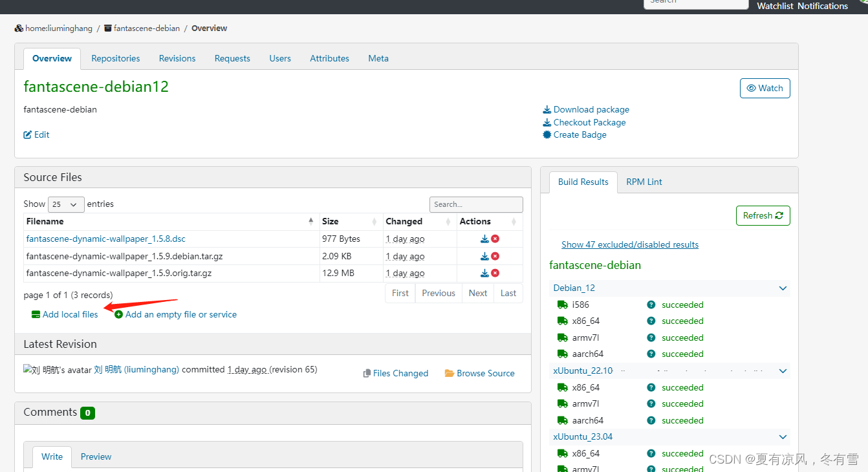
Task: Go to the Next page of source files
Action: [478, 293]
